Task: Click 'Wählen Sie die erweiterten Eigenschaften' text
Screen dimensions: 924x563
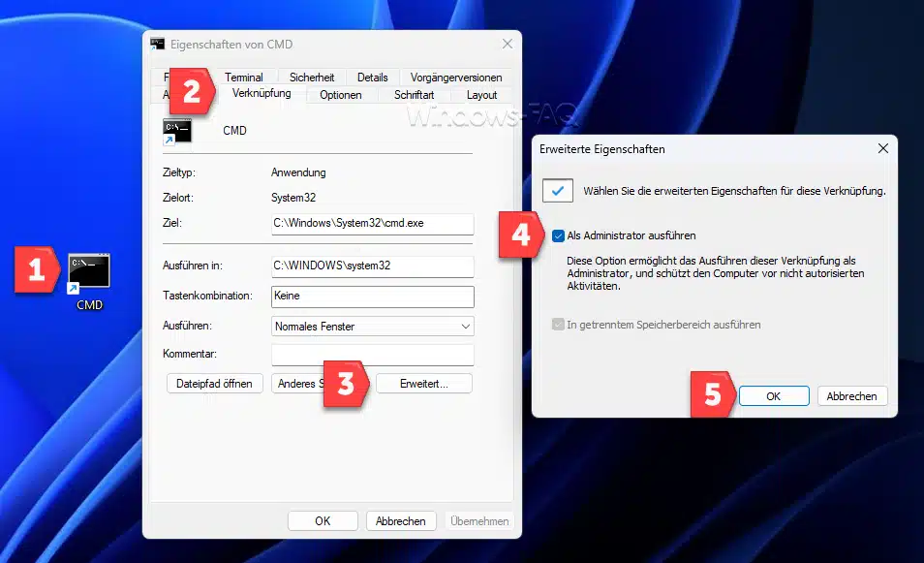Action: [x=734, y=191]
